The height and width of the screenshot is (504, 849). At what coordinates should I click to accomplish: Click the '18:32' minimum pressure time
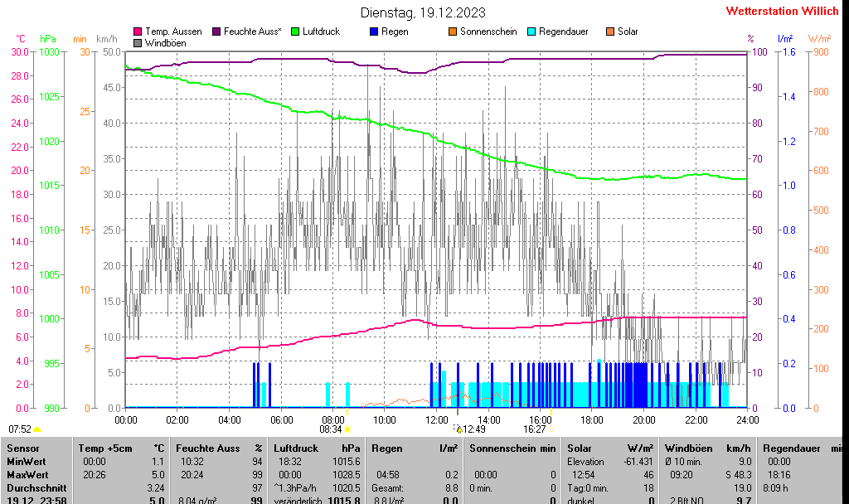coord(289,462)
